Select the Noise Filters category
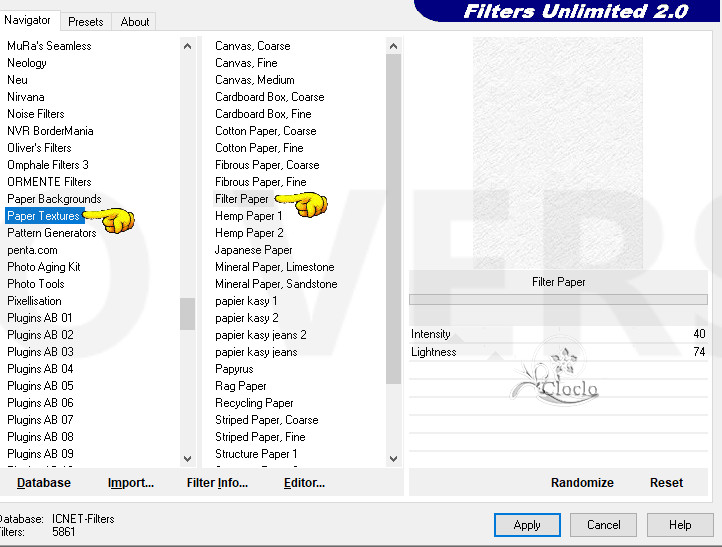Image resolution: width=722 pixels, height=547 pixels. 36,114
